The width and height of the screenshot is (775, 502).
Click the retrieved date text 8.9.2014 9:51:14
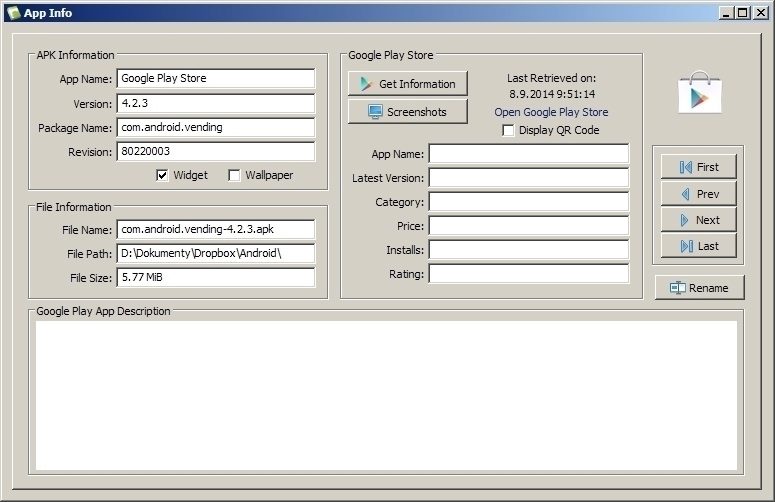click(552, 94)
